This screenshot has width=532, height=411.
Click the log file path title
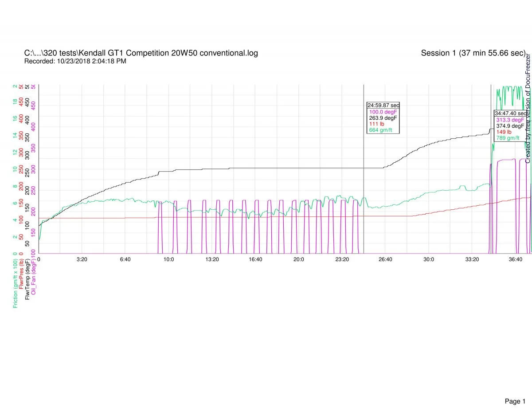141,53
